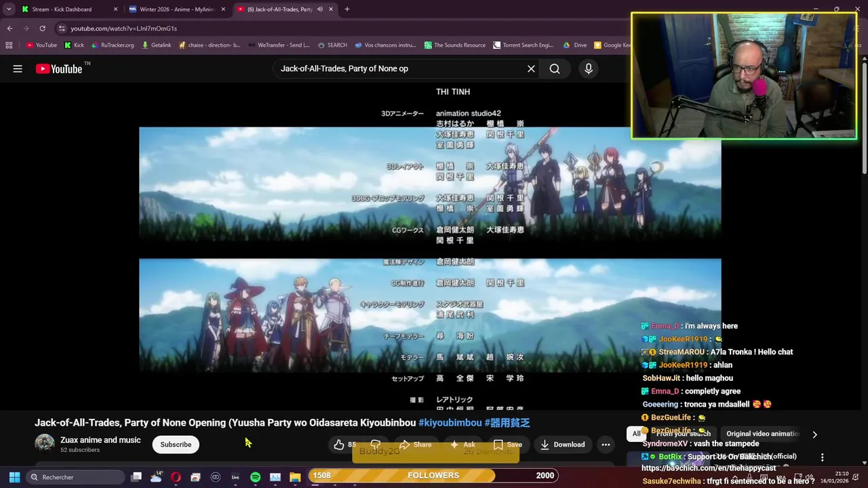Open the SEARCH bookmark
The height and width of the screenshot is (488, 868).
[x=332, y=45]
